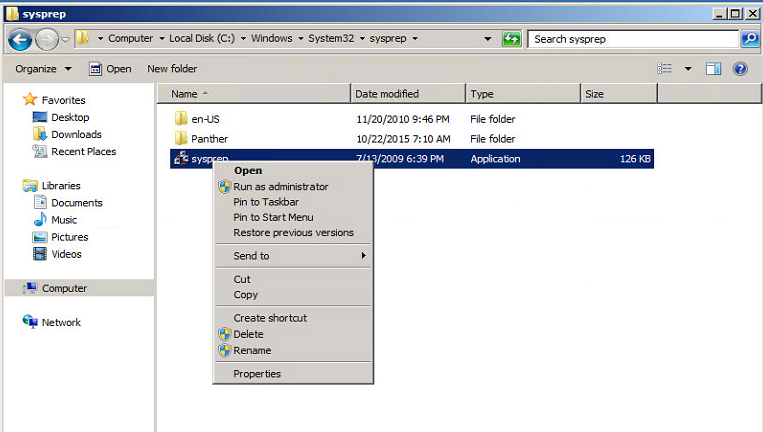Choose Pin to Taskbar
The width and height of the screenshot is (763, 432).
point(293,202)
